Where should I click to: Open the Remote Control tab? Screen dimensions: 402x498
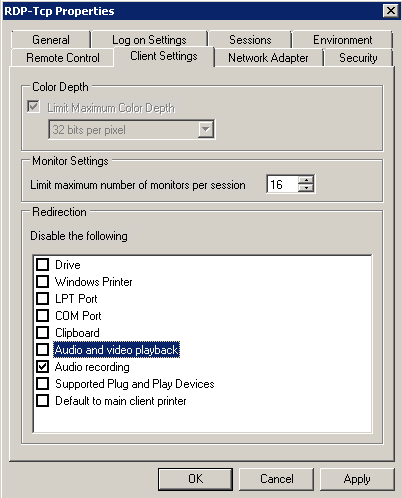point(63,58)
